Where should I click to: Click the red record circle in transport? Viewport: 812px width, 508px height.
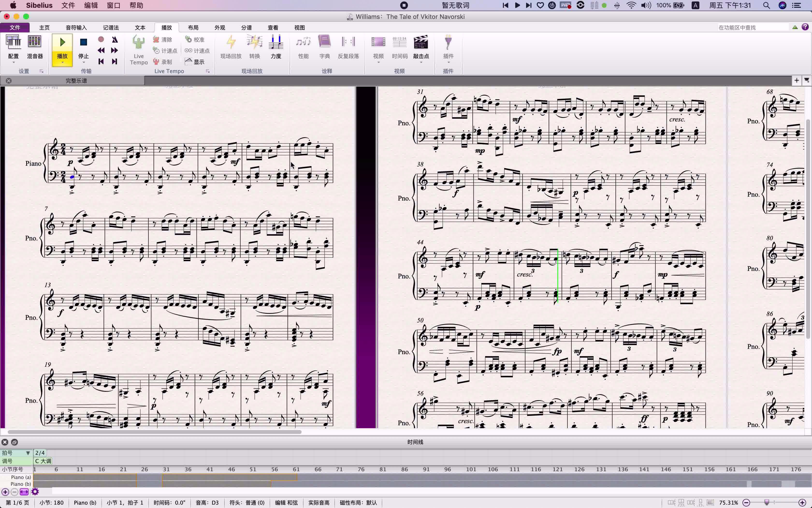(101, 39)
